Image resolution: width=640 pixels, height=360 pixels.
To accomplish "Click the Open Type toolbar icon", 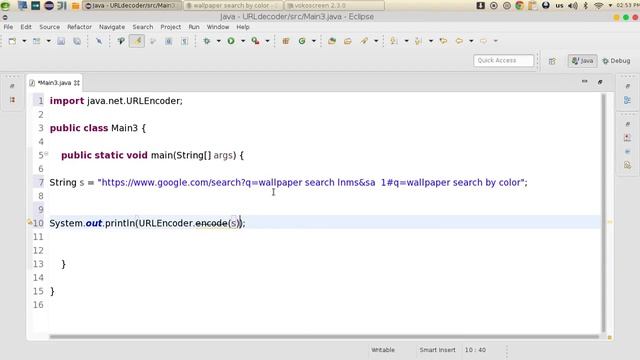I will coord(332,41).
